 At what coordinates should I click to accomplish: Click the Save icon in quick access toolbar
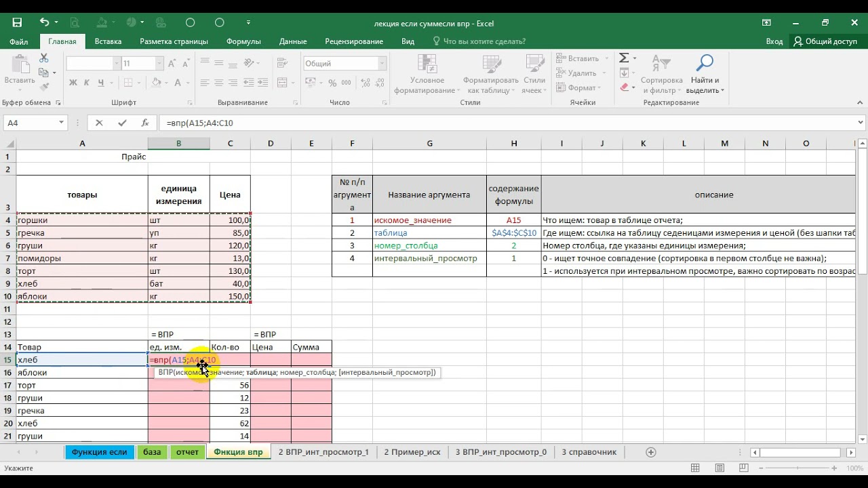click(x=17, y=22)
